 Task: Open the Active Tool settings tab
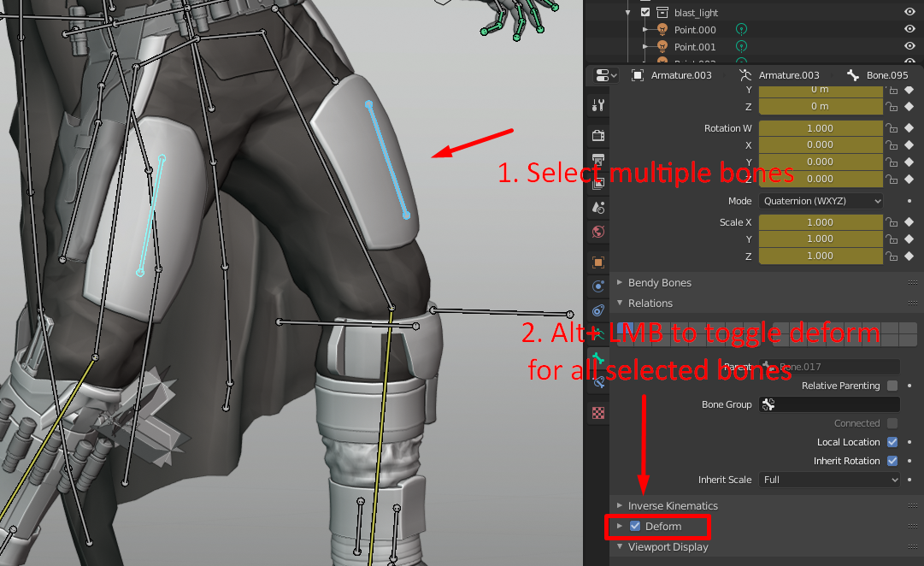point(598,105)
